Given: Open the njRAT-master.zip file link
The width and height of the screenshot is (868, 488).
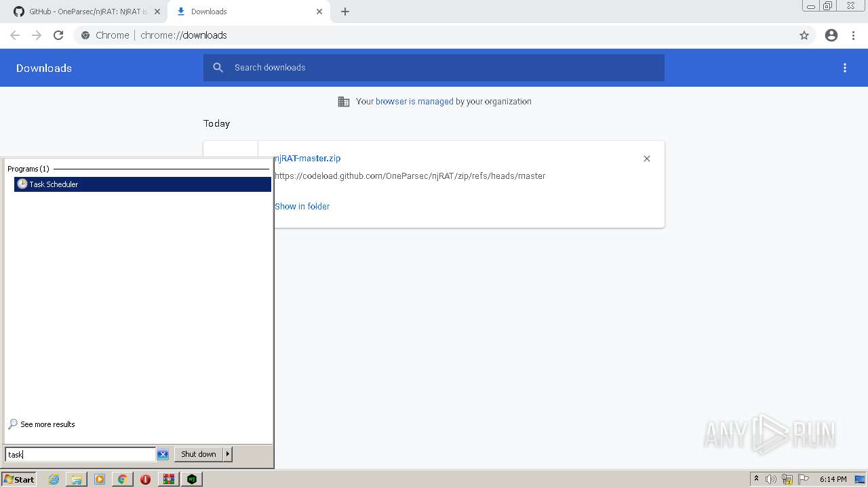Looking at the screenshot, I should 307,159.
